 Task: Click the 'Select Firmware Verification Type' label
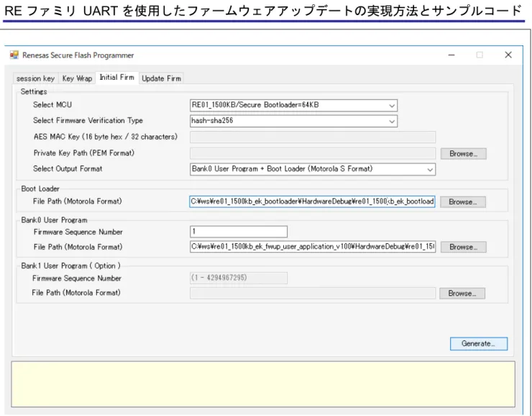88,121
